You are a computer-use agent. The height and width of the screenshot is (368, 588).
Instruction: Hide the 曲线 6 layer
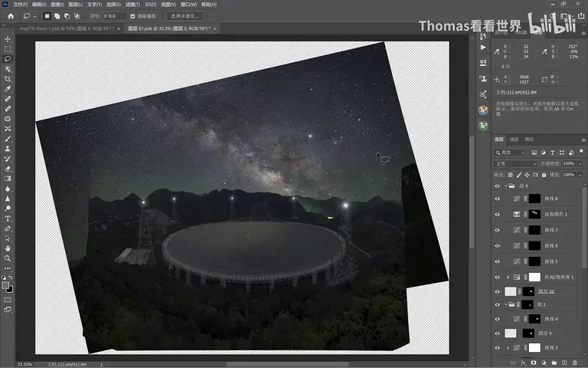pyautogui.click(x=497, y=246)
